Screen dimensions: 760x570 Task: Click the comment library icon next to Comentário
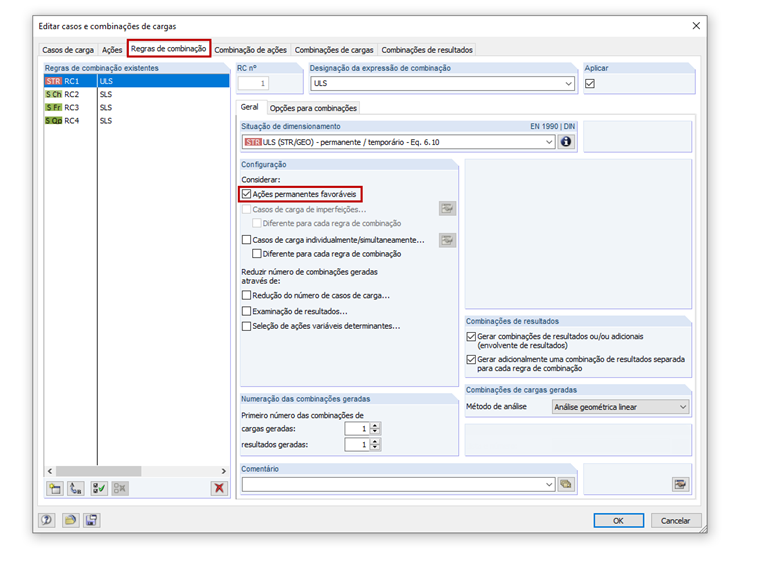point(566,484)
